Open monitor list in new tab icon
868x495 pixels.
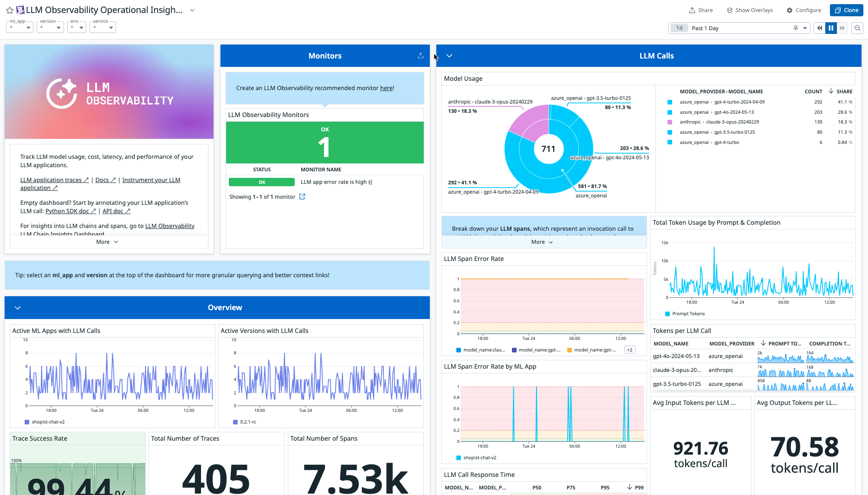coord(302,196)
